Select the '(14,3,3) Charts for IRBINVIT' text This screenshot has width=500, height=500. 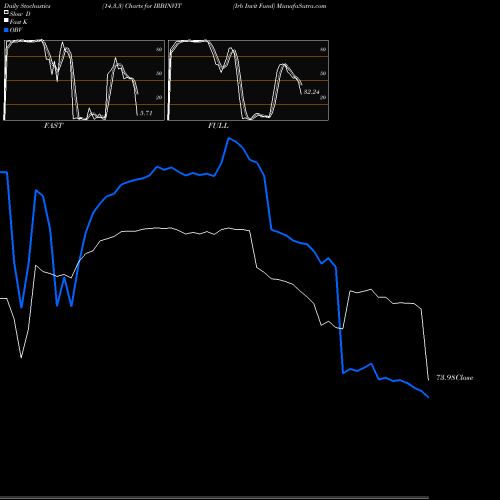(x=142, y=6)
